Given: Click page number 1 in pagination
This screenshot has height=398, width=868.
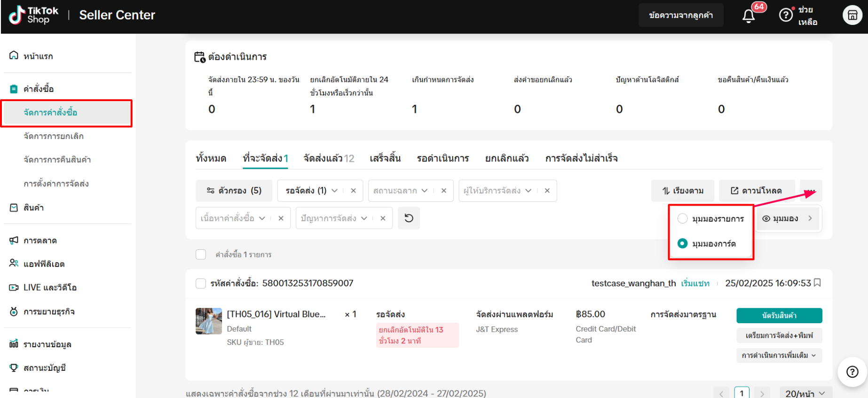Looking at the screenshot, I should tap(742, 393).
